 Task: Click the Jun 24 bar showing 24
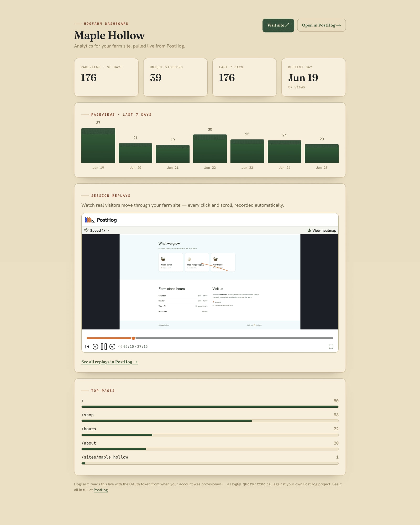pos(285,151)
